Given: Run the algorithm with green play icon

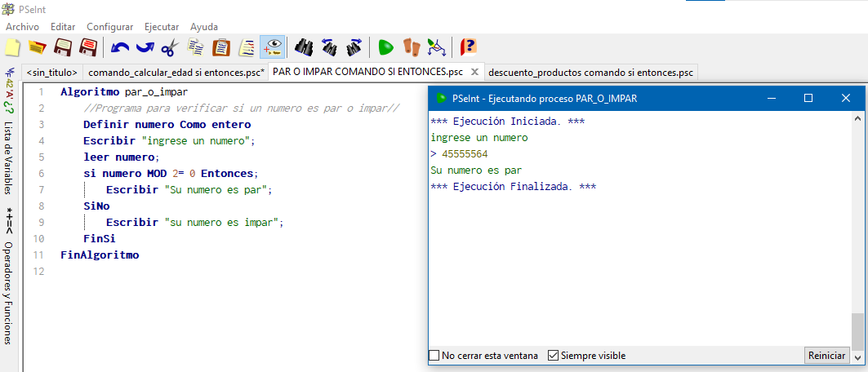Looking at the screenshot, I should coord(386,47).
